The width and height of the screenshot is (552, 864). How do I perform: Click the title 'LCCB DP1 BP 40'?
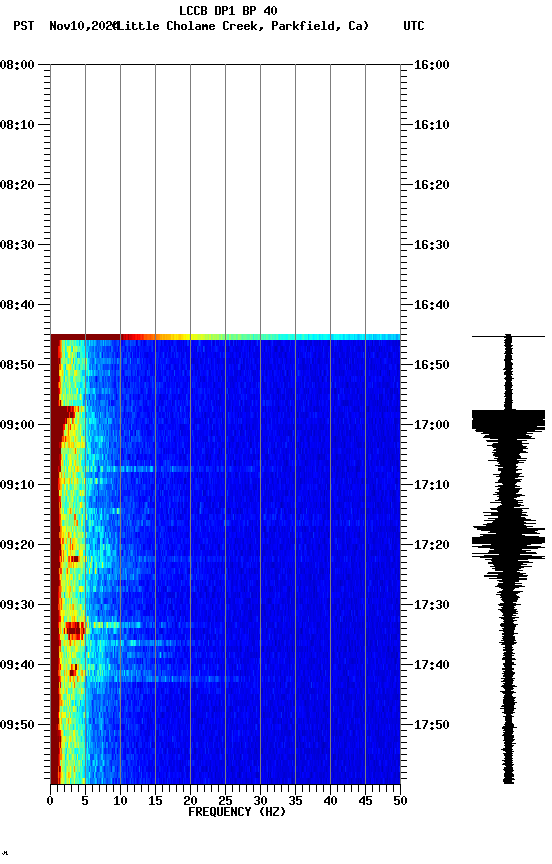coord(228,10)
